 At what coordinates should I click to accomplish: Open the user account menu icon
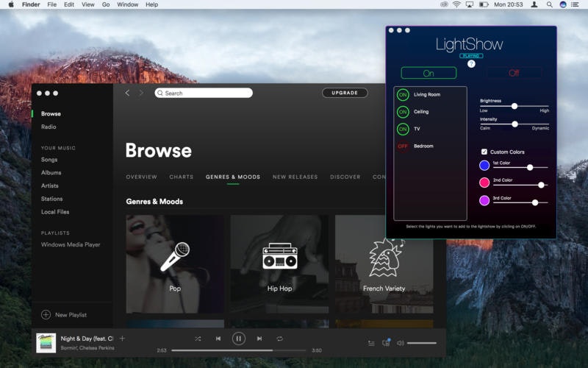[x=534, y=4]
